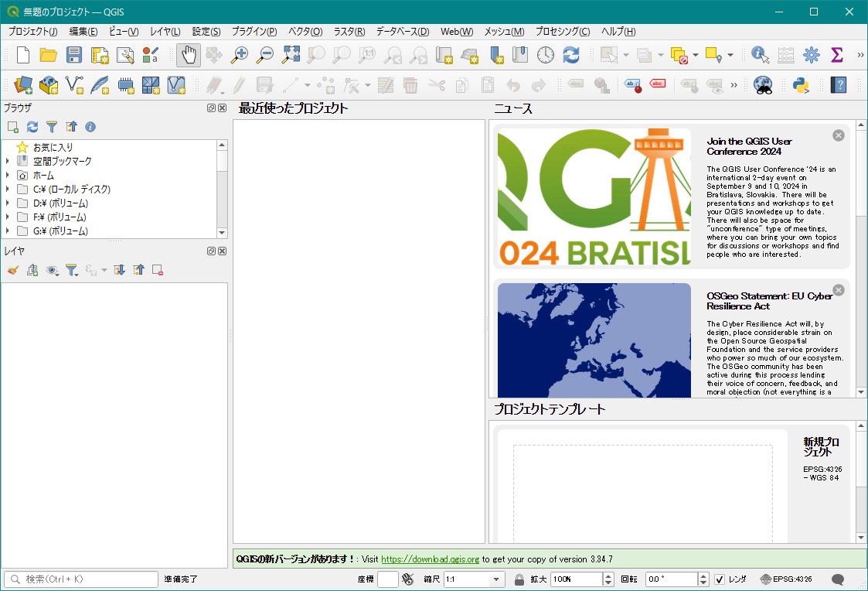The height and width of the screenshot is (591, 868).
Task: Open the https://download.qgis.org link
Action: pos(430,559)
